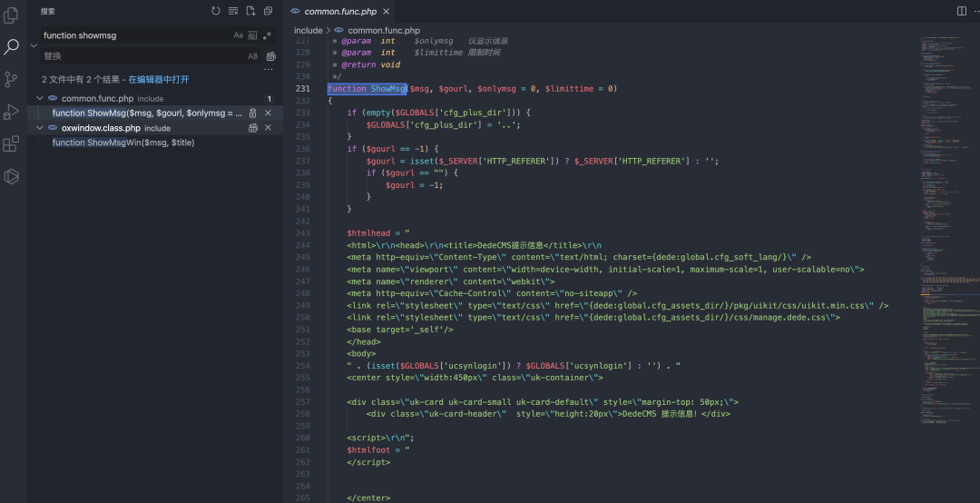Close the common.func.php tab
980x503 pixels.
(x=387, y=11)
